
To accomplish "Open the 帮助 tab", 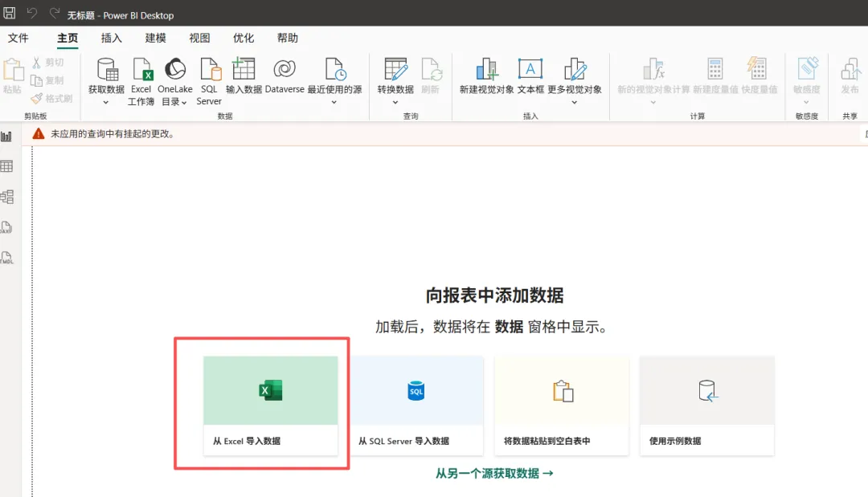I will click(287, 39).
